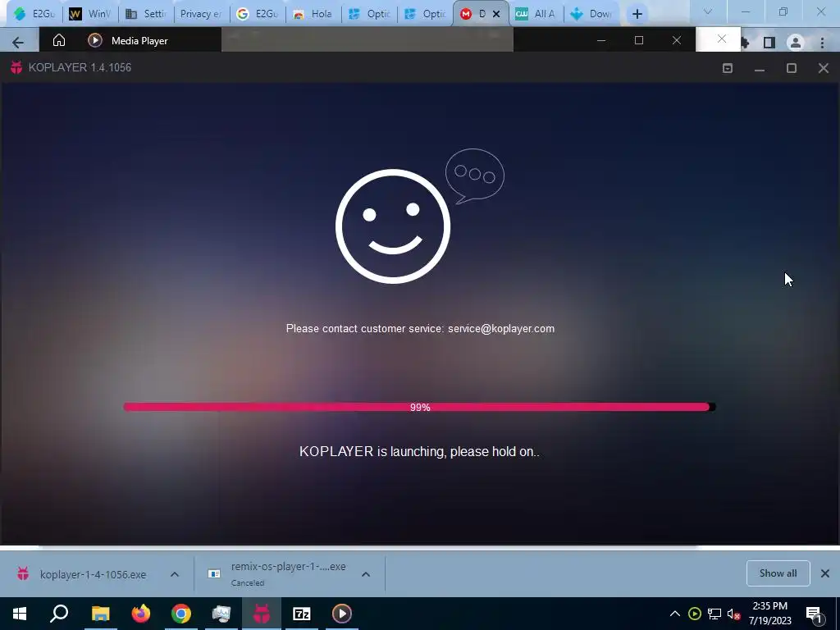Close the active D tab
840x630 pixels.
(x=496, y=14)
